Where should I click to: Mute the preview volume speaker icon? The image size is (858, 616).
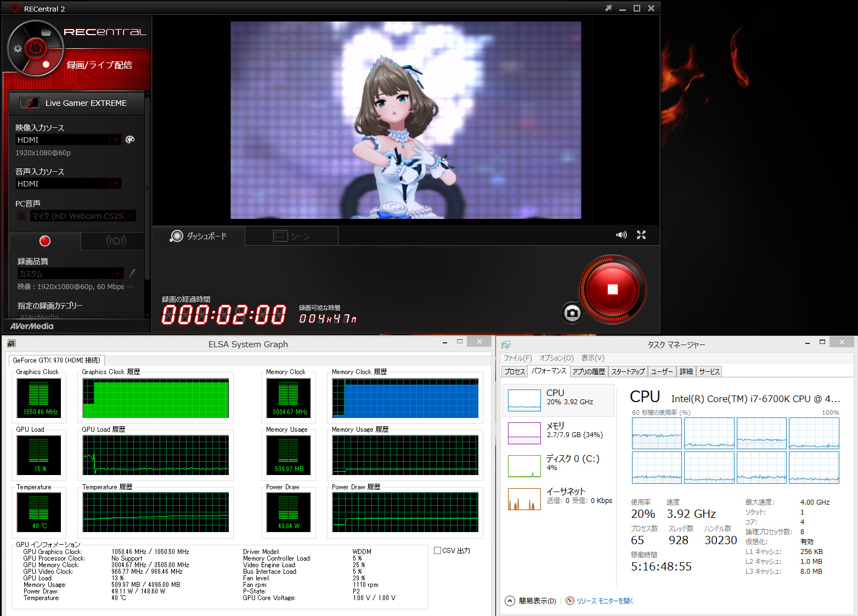pyautogui.click(x=621, y=235)
